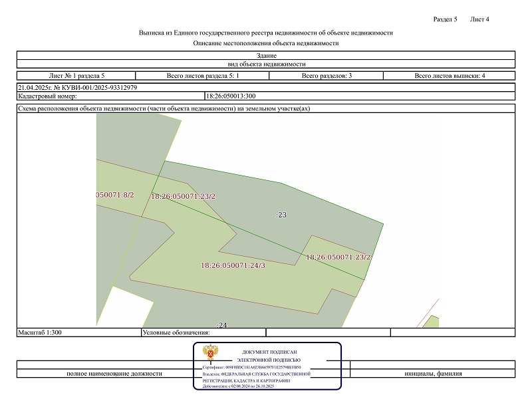Screen dimensions: 532x411
Task: Click the 'Раздел 5' header text
Action: 445,19
